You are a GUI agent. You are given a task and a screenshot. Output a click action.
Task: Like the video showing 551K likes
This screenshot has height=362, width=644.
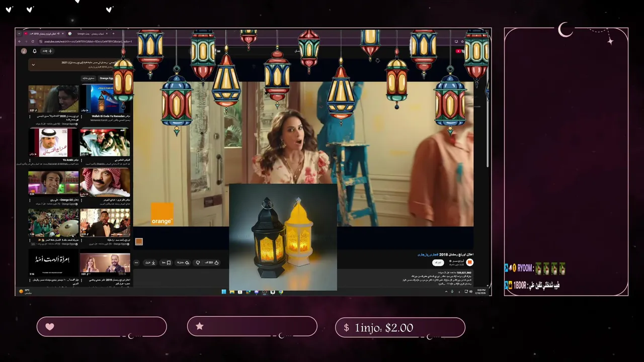pos(212,262)
